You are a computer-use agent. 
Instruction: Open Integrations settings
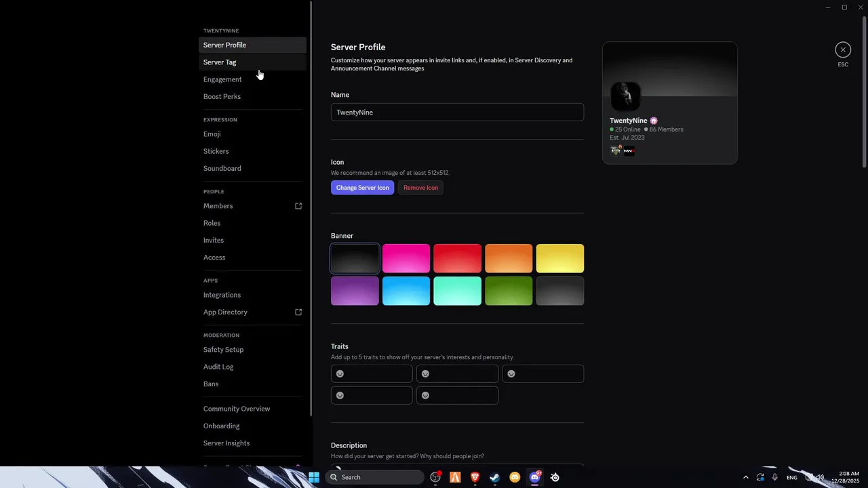(x=253, y=295)
